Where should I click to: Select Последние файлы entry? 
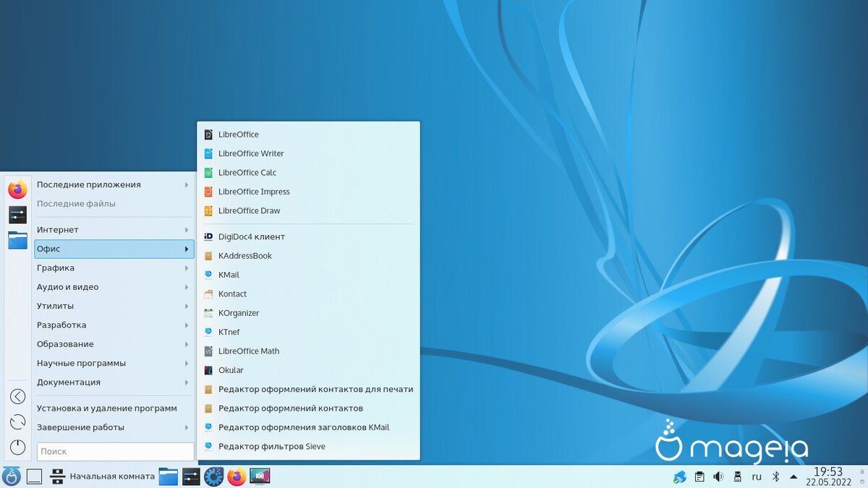click(x=114, y=204)
